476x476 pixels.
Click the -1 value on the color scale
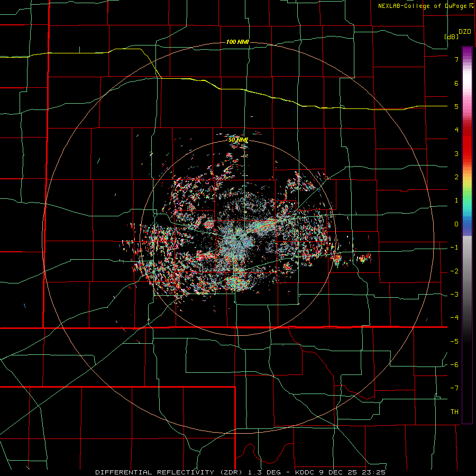(454, 248)
